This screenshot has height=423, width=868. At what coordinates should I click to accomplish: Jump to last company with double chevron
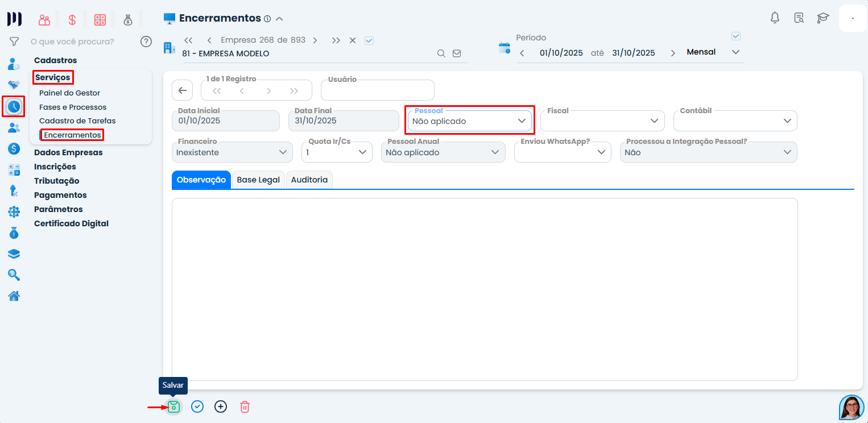click(x=336, y=40)
